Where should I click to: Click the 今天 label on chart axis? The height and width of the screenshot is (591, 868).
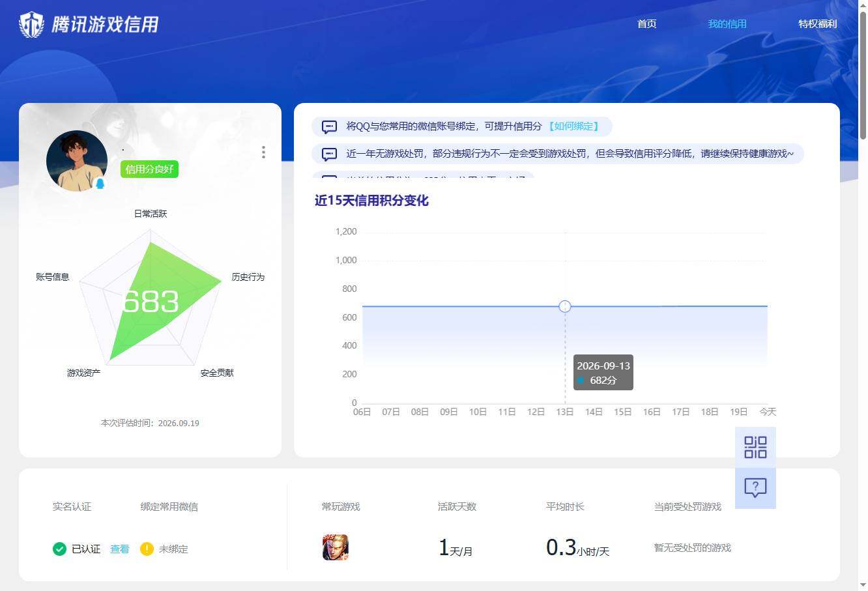(x=768, y=412)
